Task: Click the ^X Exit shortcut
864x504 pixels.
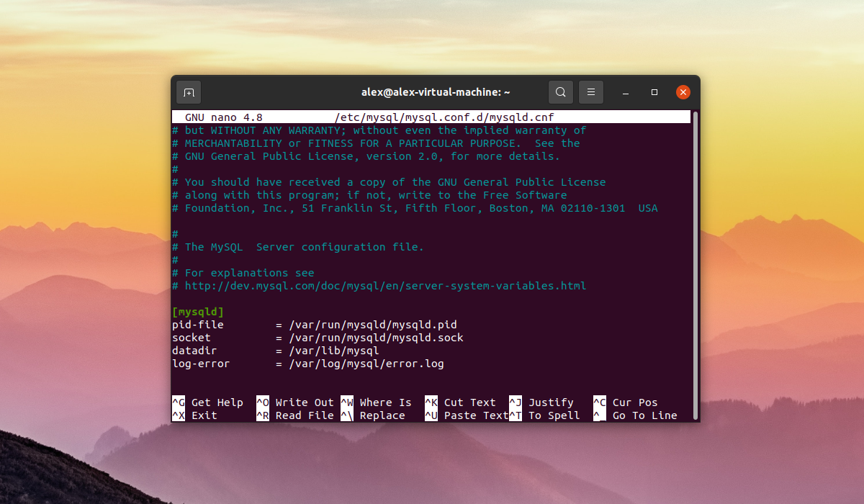Action: click(x=194, y=415)
